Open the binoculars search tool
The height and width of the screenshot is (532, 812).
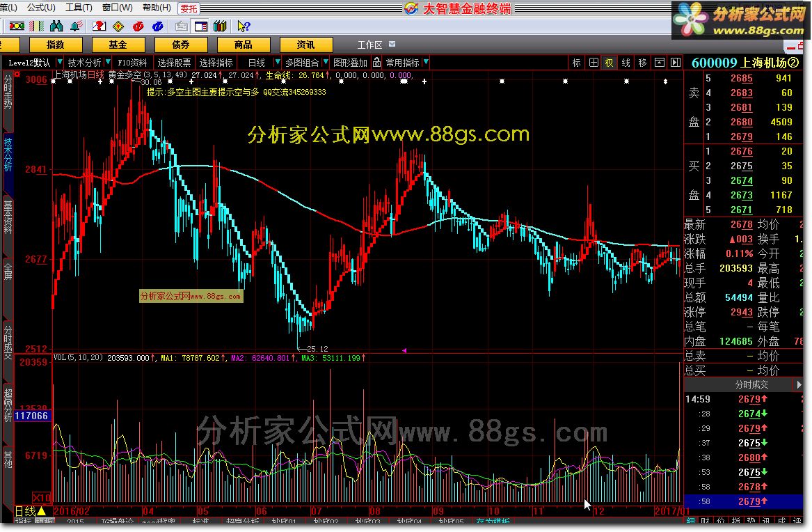pyautogui.click(x=56, y=26)
